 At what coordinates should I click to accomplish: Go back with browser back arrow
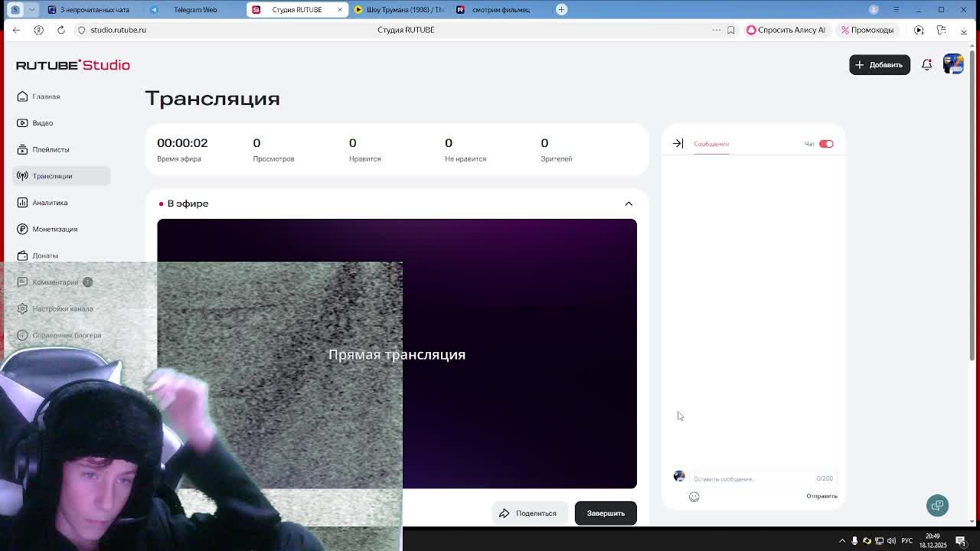tap(16, 30)
